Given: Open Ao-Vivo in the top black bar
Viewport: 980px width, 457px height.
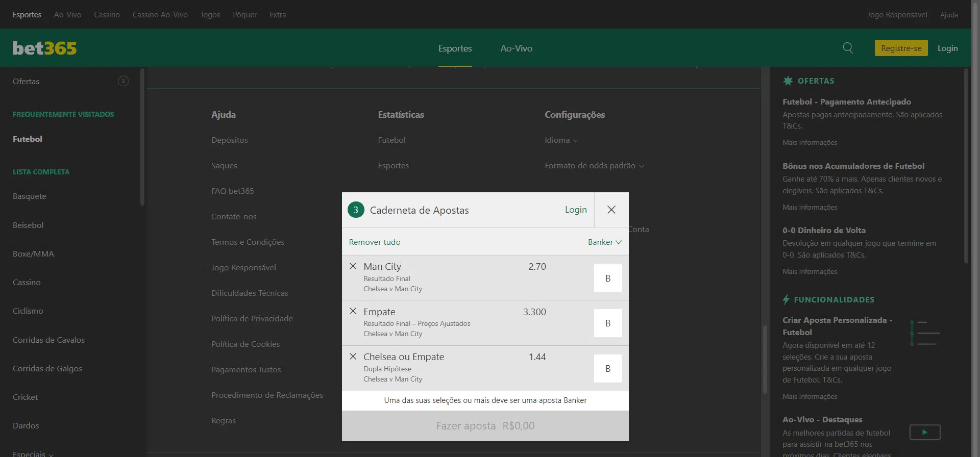Looking at the screenshot, I should [68, 15].
